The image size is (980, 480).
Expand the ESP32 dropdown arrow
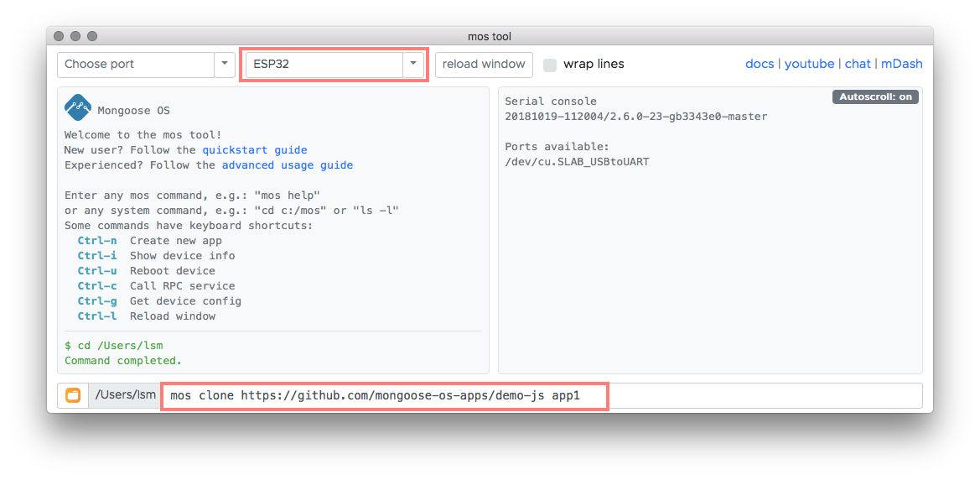413,65
